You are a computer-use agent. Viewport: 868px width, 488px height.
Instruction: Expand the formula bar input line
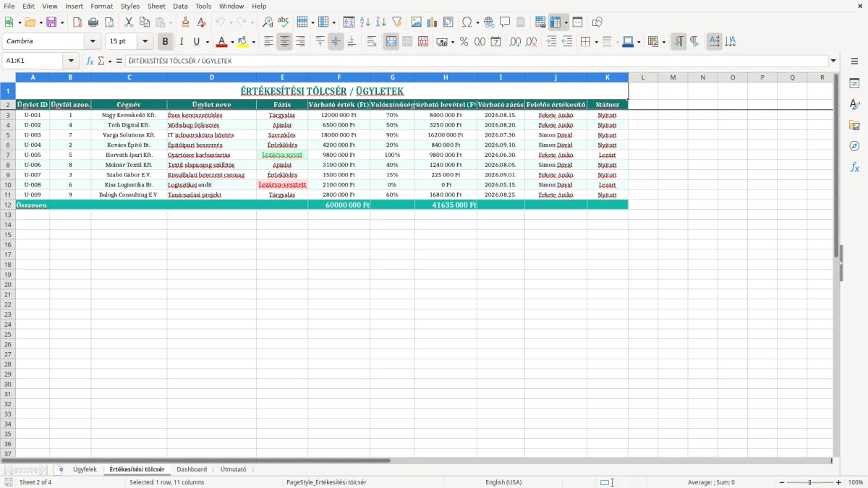coord(833,61)
